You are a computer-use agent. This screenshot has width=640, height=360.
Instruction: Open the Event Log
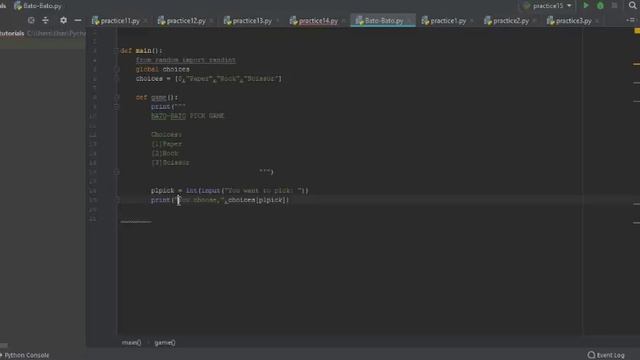[x=606, y=355]
